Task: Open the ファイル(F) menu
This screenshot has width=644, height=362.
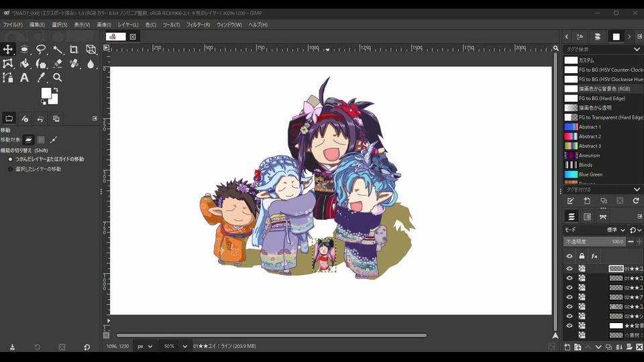Action: (x=13, y=25)
